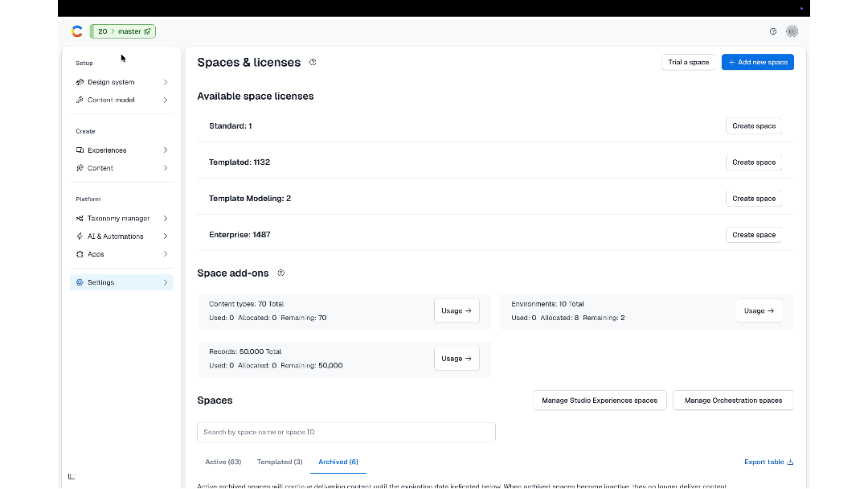Screen dimensions: 868x489
Task: Click help icon next to Spaces & licenses
Action: [313, 62]
